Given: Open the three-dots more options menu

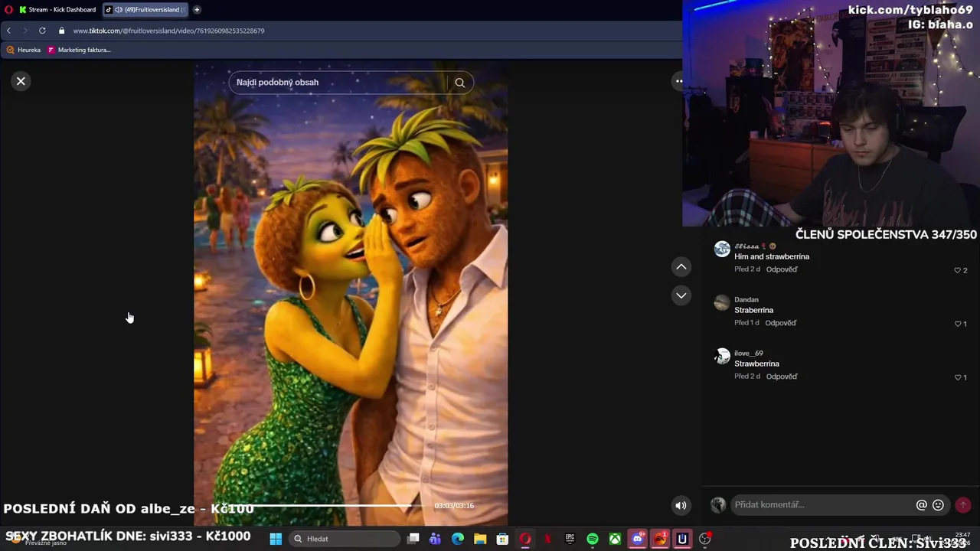Looking at the screenshot, I should [x=678, y=81].
